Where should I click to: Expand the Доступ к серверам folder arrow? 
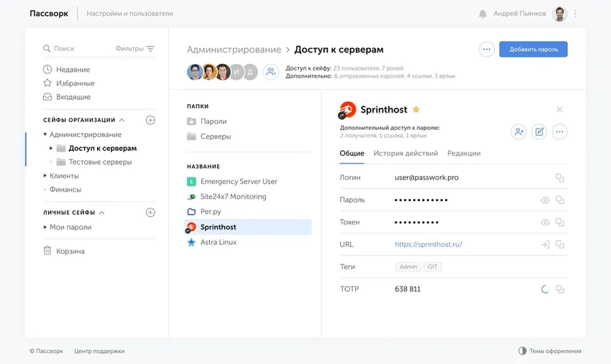tap(51, 149)
